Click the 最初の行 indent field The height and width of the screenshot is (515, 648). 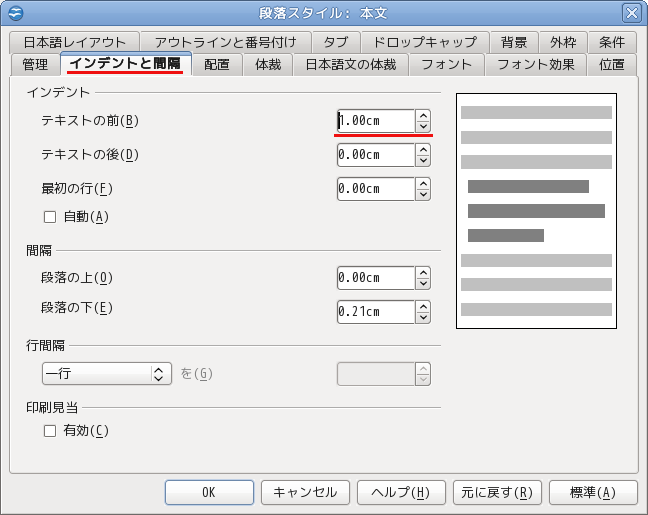pos(376,189)
